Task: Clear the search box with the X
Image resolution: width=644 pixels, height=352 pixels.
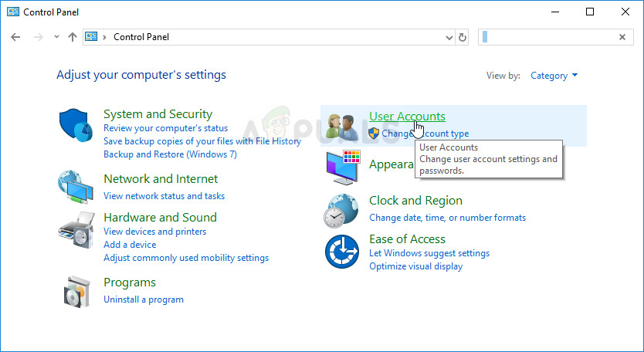Action: 622,37
